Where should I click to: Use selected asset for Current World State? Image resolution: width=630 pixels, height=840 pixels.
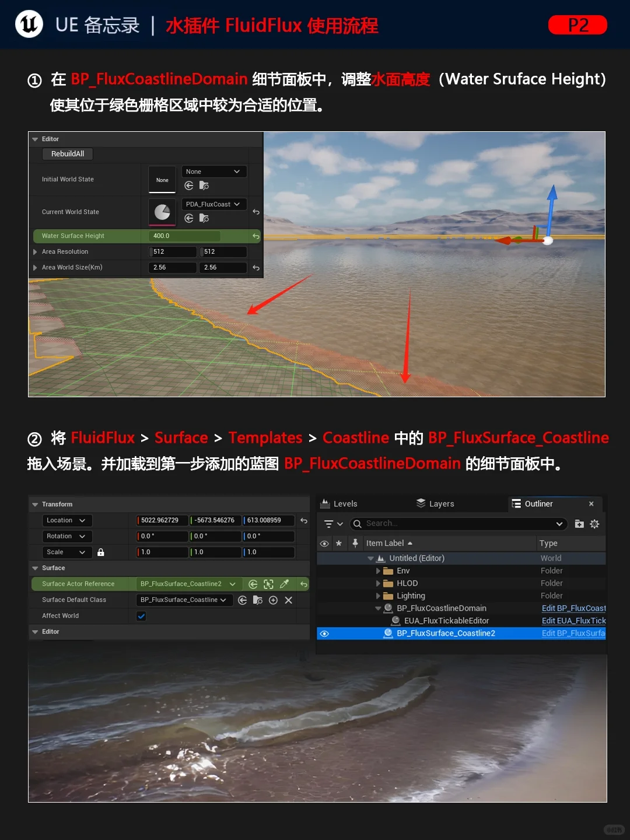point(189,218)
